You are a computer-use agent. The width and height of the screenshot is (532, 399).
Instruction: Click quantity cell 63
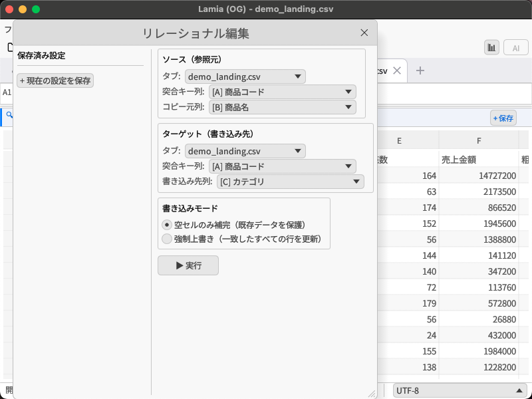pos(408,192)
